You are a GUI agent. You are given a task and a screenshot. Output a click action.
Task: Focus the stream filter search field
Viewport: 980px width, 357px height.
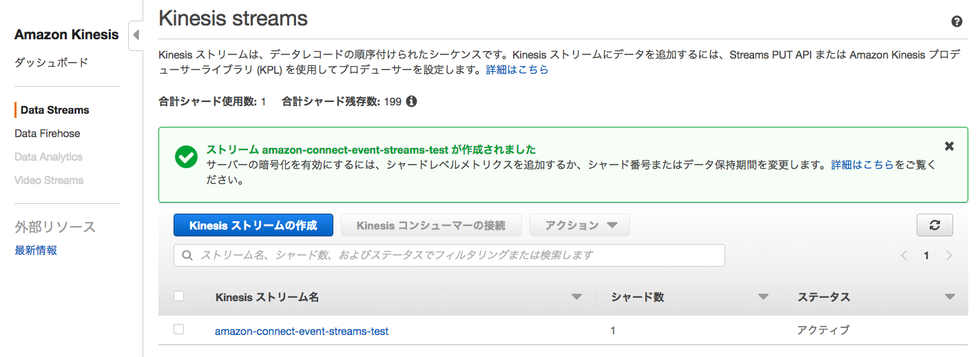click(x=449, y=255)
